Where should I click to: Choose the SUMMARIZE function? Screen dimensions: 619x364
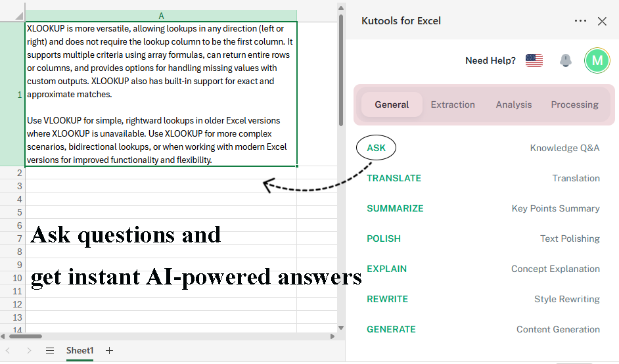[395, 208]
